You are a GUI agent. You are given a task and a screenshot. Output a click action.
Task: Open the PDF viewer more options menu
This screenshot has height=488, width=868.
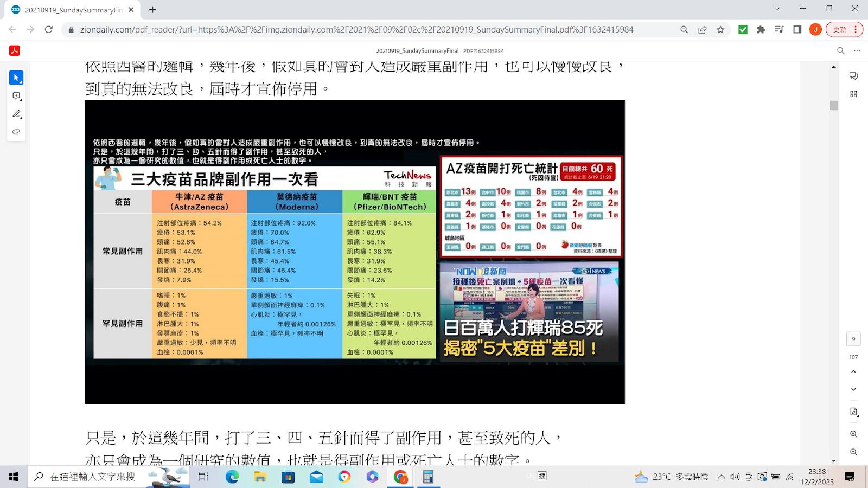[x=857, y=50]
